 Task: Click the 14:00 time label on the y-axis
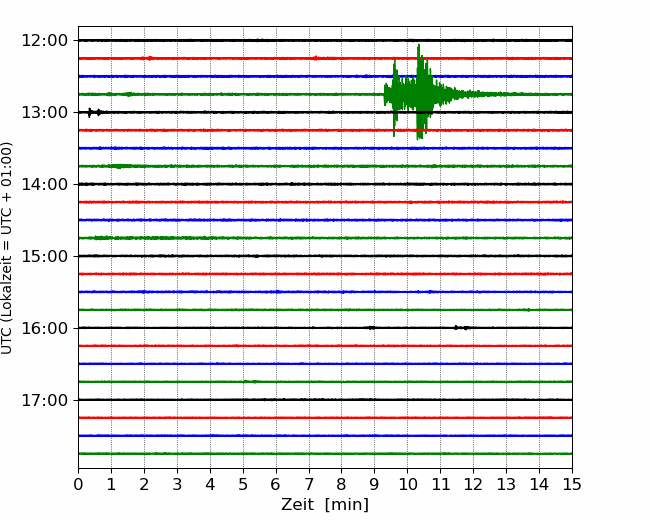[44, 185]
